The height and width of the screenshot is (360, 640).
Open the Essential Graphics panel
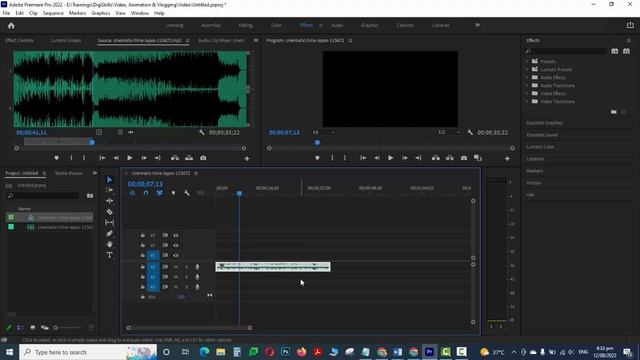(544, 123)
